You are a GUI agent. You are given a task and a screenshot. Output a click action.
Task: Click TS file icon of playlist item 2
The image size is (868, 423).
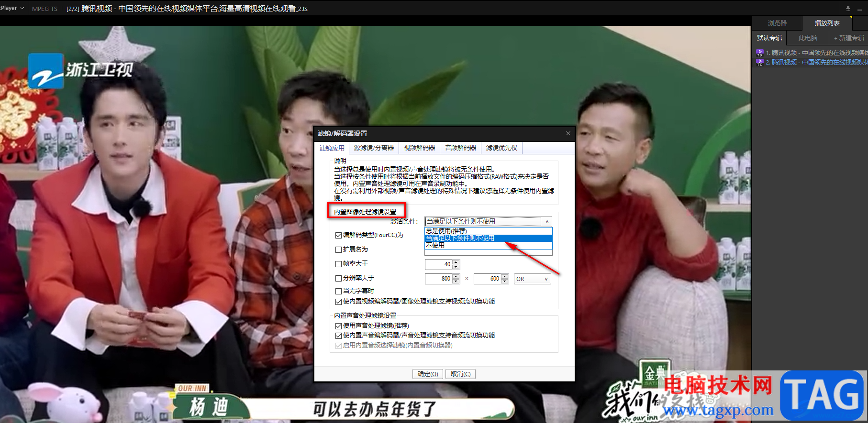(x=759, y=62)
